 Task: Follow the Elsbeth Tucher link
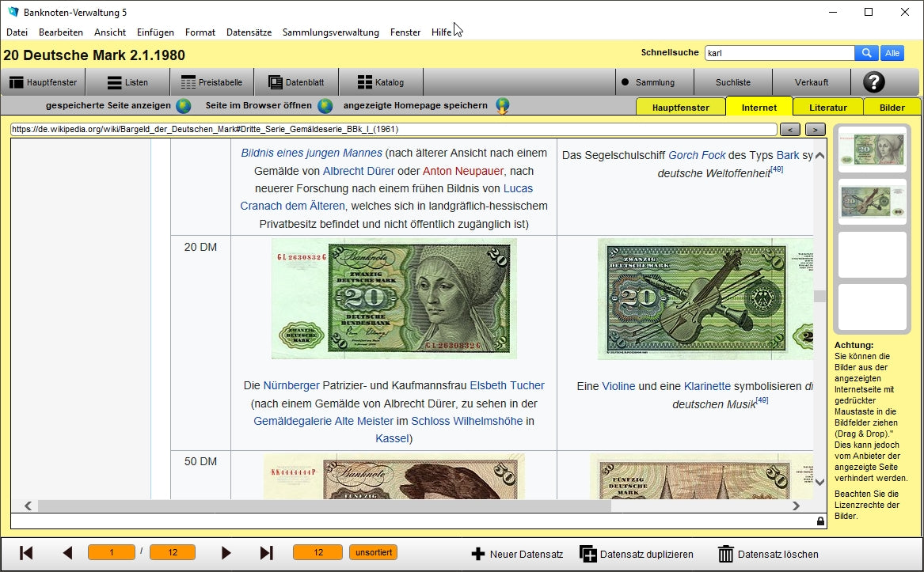[507, 386]
